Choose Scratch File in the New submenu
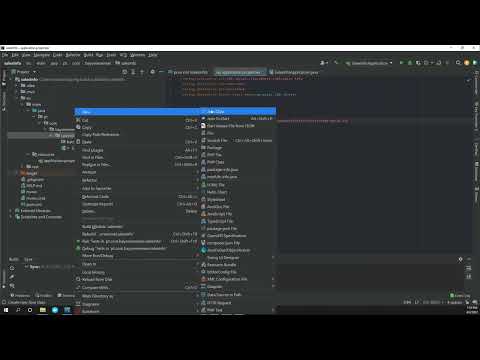This screenshot has width=480, height=360. coord(238,140)
